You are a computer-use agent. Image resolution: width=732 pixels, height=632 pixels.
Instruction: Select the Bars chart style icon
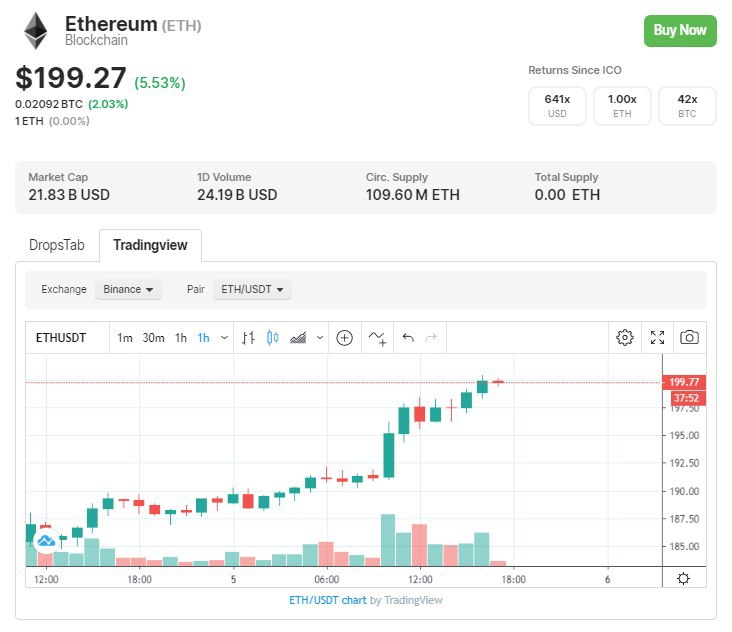coord(248,337)
